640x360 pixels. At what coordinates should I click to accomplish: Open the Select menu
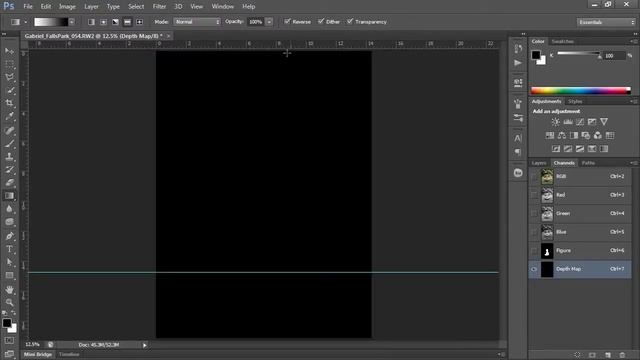136,7
